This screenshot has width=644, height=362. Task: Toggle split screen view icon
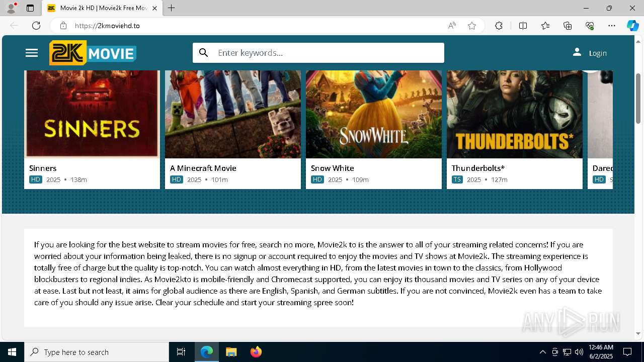pyautogui.click(x=523, y=26)
